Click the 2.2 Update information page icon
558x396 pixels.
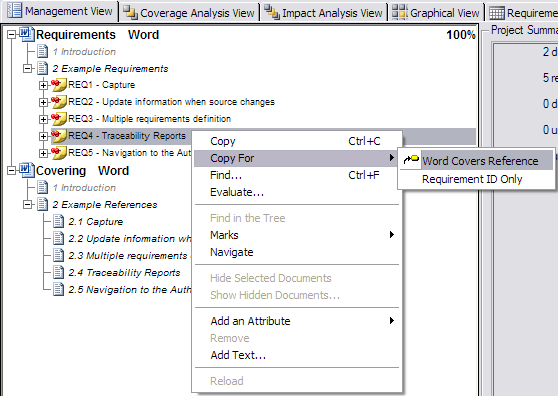click(58, 238)
